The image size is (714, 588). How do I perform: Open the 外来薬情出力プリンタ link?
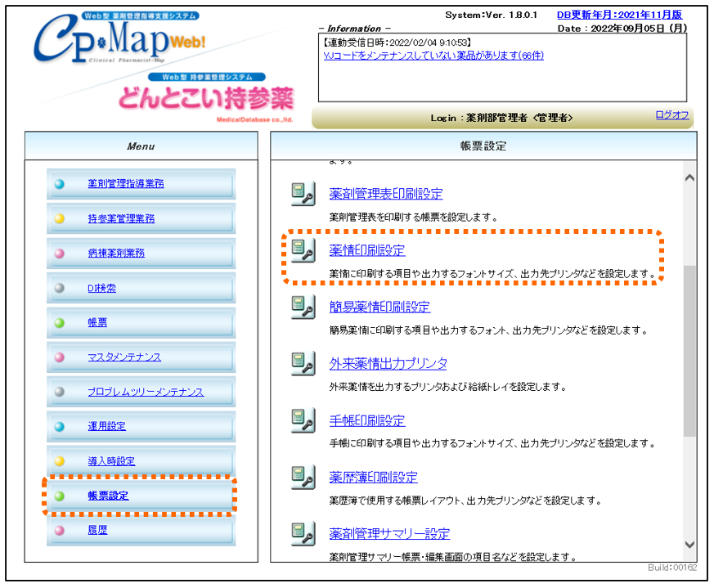[x=388, y=364]
